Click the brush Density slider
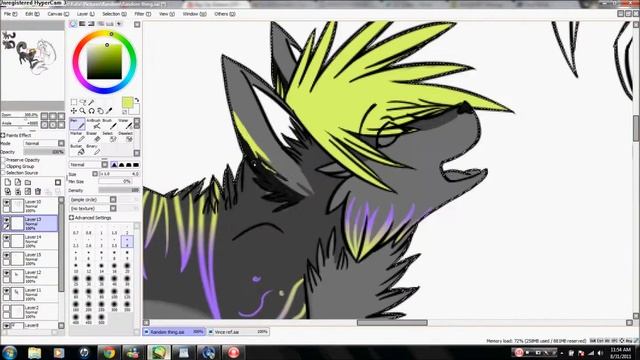 [x=119, y=190]
